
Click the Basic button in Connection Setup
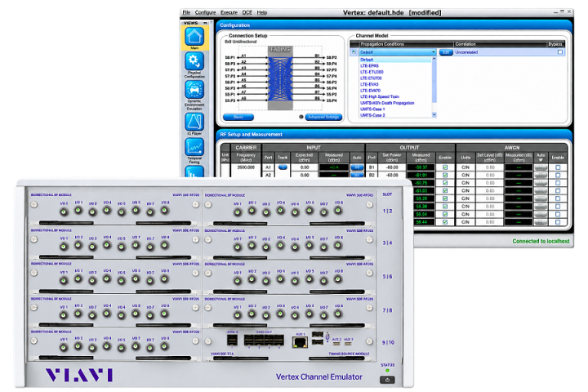pyautogui.click(x=238, y=117)
